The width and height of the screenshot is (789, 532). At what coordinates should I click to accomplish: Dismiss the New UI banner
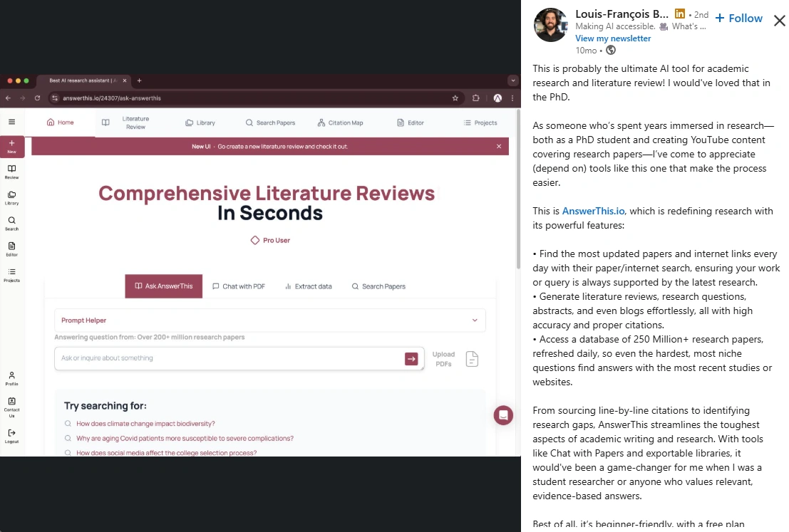499,146
